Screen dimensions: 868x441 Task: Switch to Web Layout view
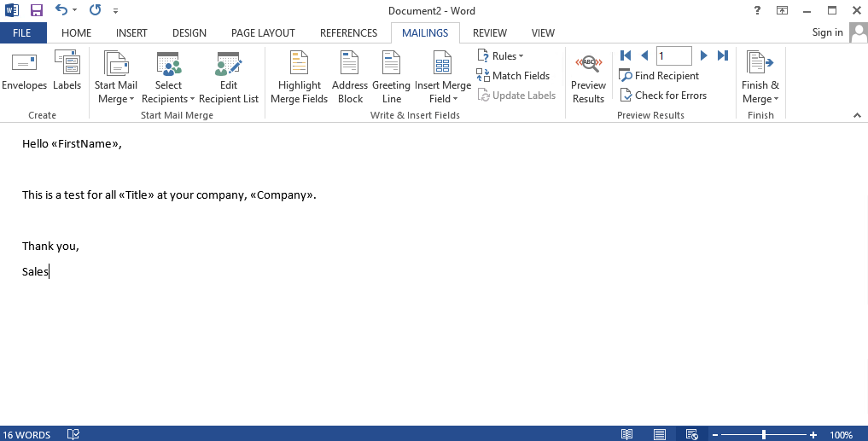tap(692, 435)
